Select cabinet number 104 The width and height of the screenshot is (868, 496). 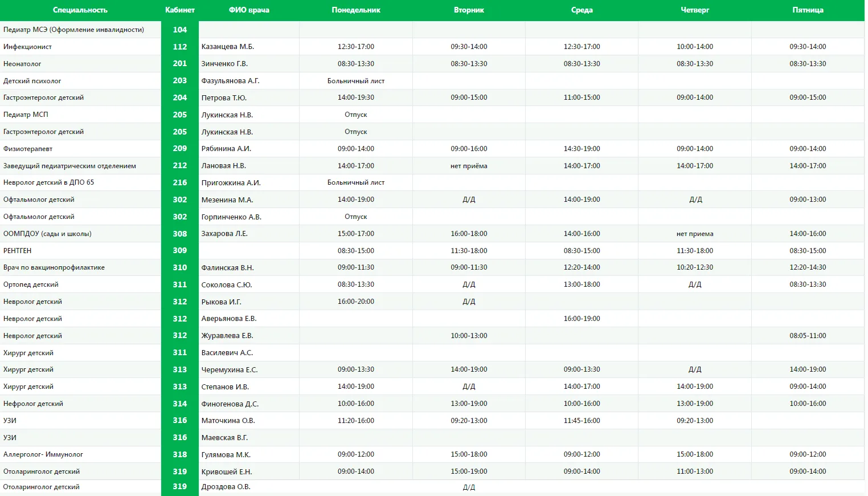[x=180, y=30]
